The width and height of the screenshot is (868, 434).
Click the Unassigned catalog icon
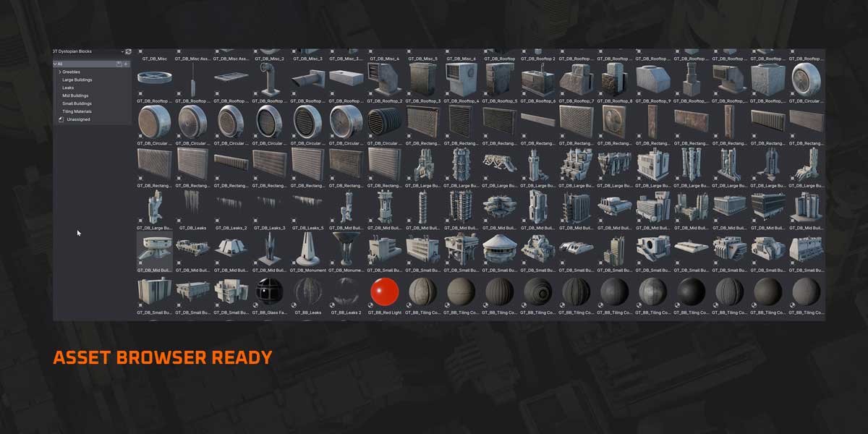[61, 118]
